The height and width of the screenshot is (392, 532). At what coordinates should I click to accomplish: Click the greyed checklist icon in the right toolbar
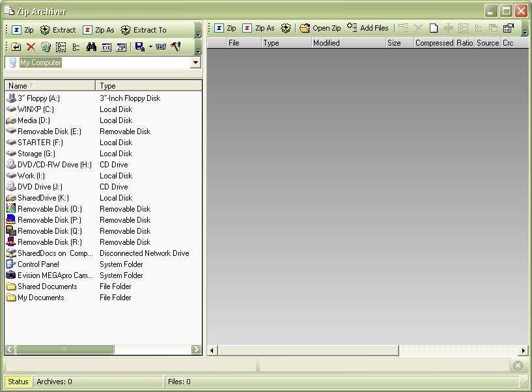pyautogui.click(x=479, y=28)
